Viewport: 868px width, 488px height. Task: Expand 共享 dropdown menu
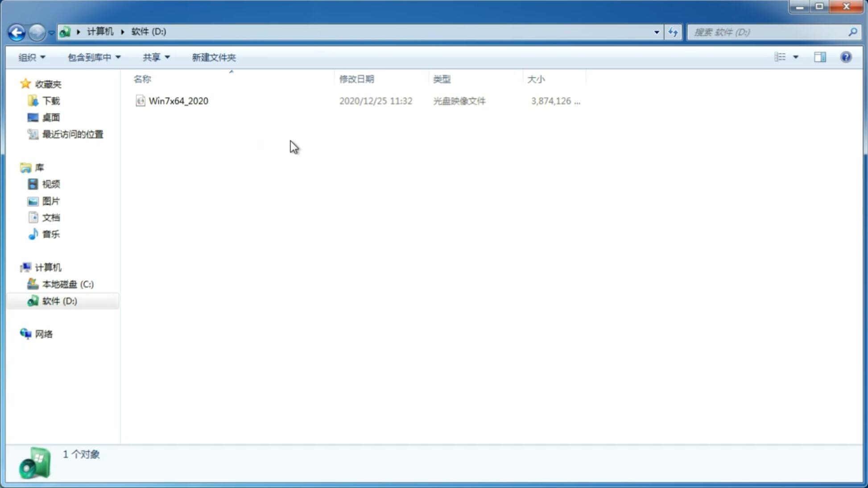156,57
